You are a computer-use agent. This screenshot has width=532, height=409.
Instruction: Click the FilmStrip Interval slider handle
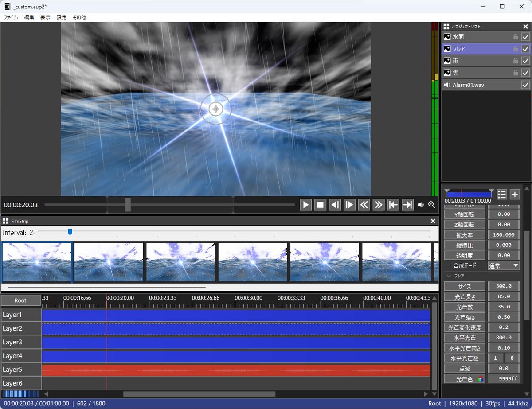(x=70, y=232)
